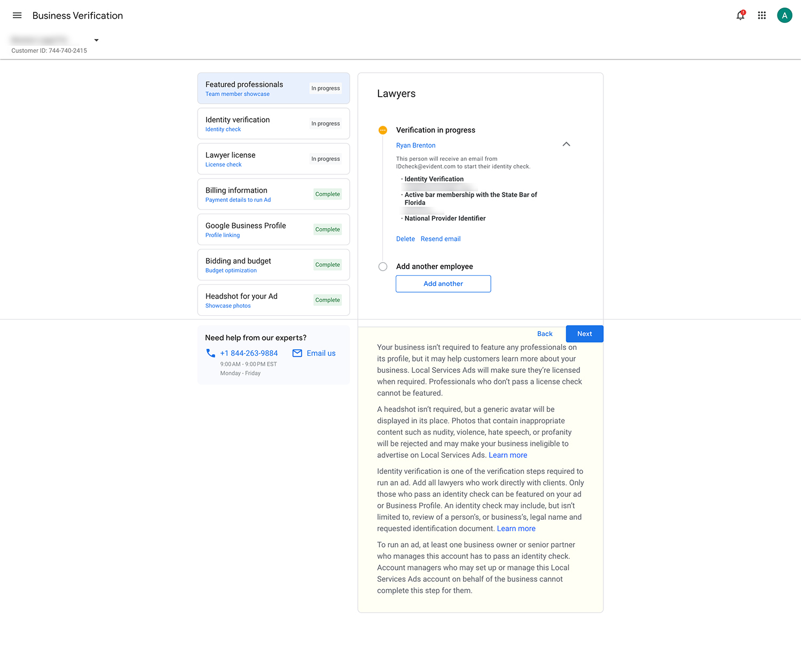Open the notifications bell
This screenshot has height=672, width=801.
click(740, 15)
